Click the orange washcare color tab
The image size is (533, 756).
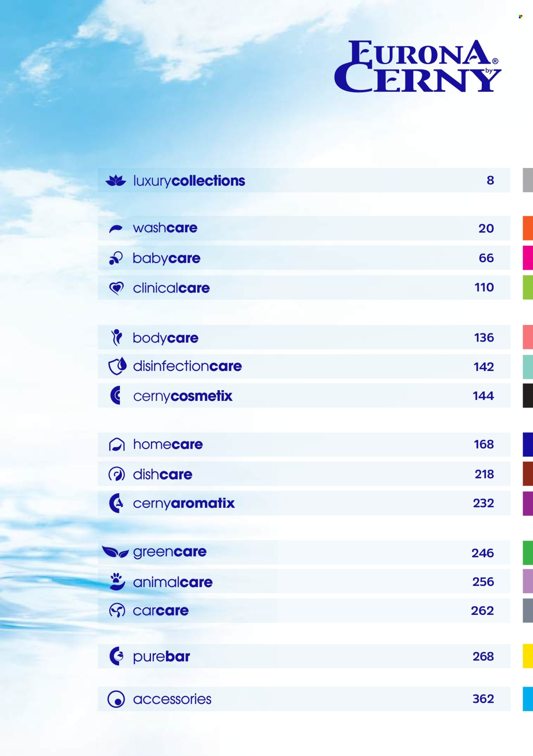[528, 228]
